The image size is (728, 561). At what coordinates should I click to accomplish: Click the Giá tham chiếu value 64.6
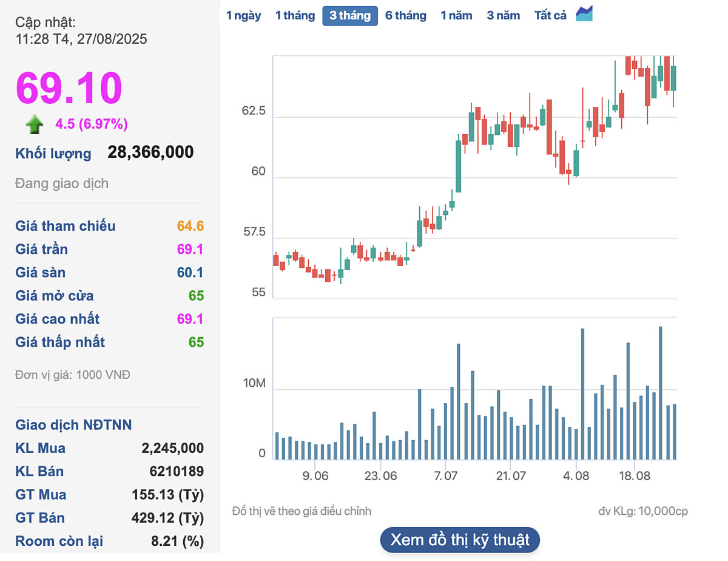pos(190,226)
